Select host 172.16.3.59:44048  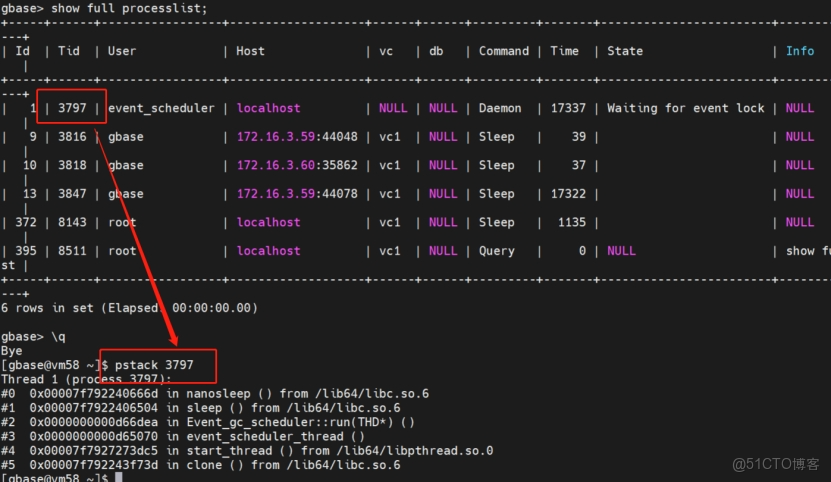tap(297, 137)
